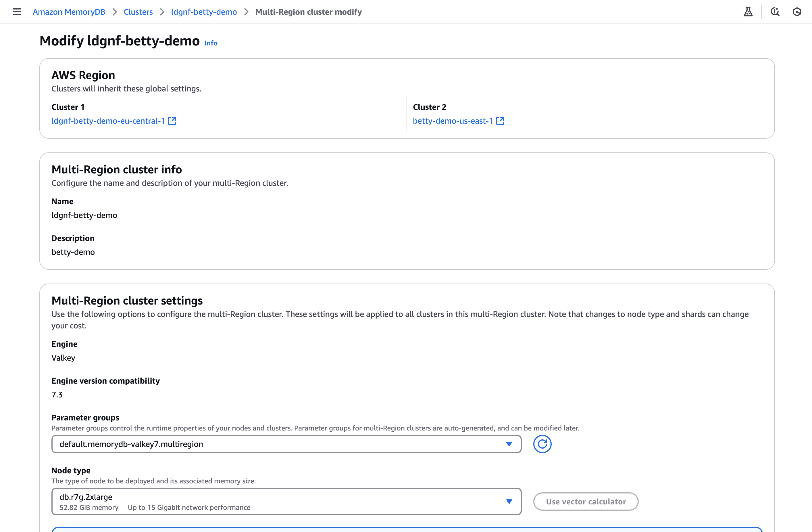Screen dimensions: 812x532
Task: Open the AI diagnose magnifier icon
Action: click(x=775, y=12)
